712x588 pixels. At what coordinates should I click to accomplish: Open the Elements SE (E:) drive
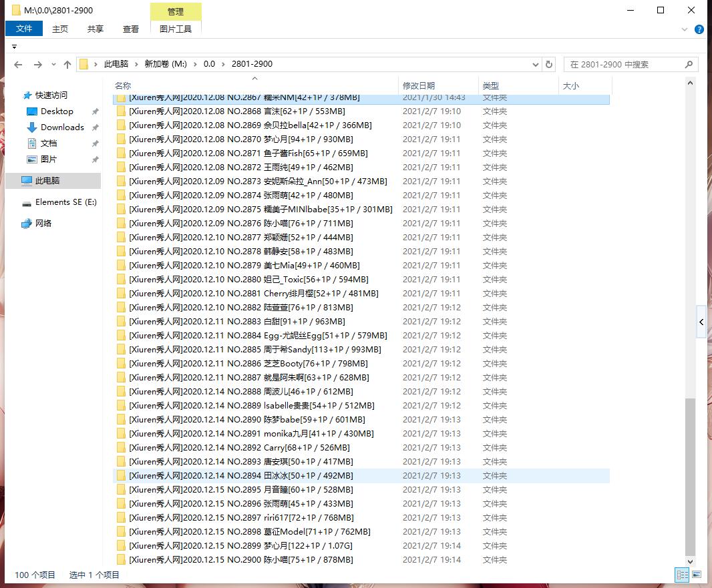[x=66, y=202]
